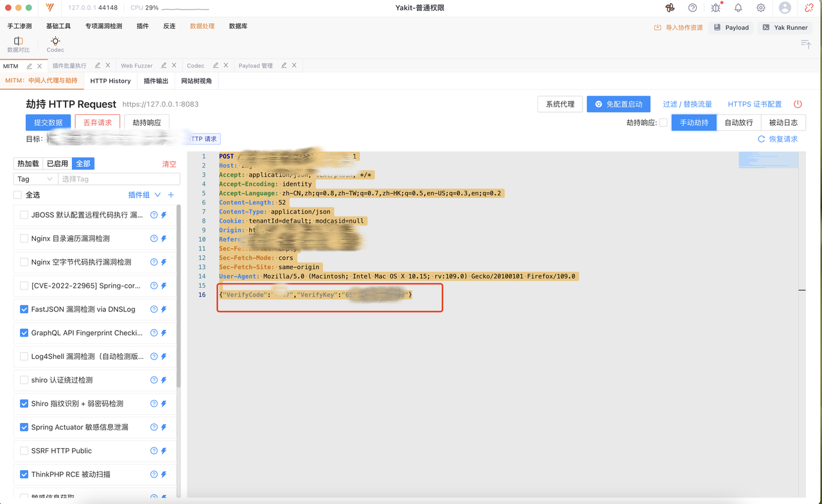
Task: Click the plugin list vertical scrollbar
Action: point(179,295)
